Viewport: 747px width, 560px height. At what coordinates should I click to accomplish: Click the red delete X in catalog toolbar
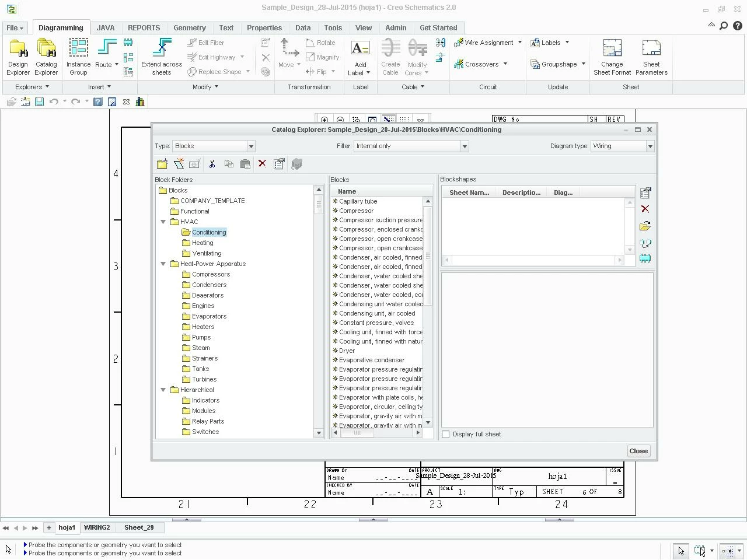262,164
